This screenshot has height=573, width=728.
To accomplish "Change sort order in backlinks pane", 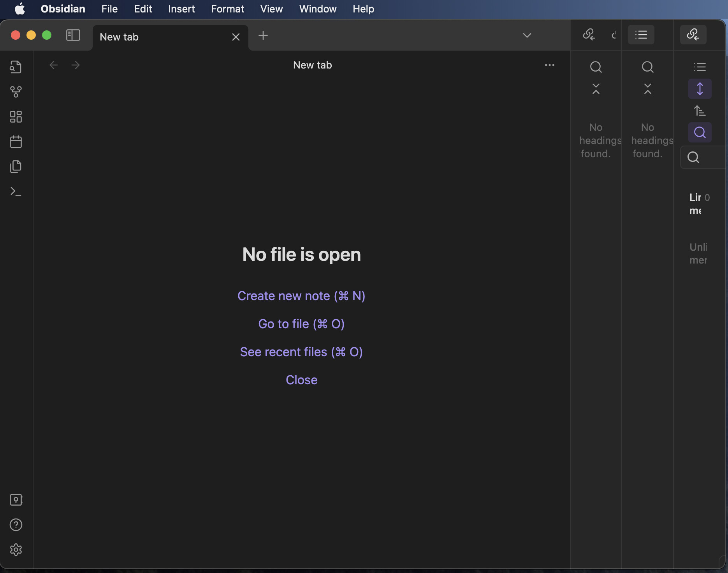I will pos(700,111).
